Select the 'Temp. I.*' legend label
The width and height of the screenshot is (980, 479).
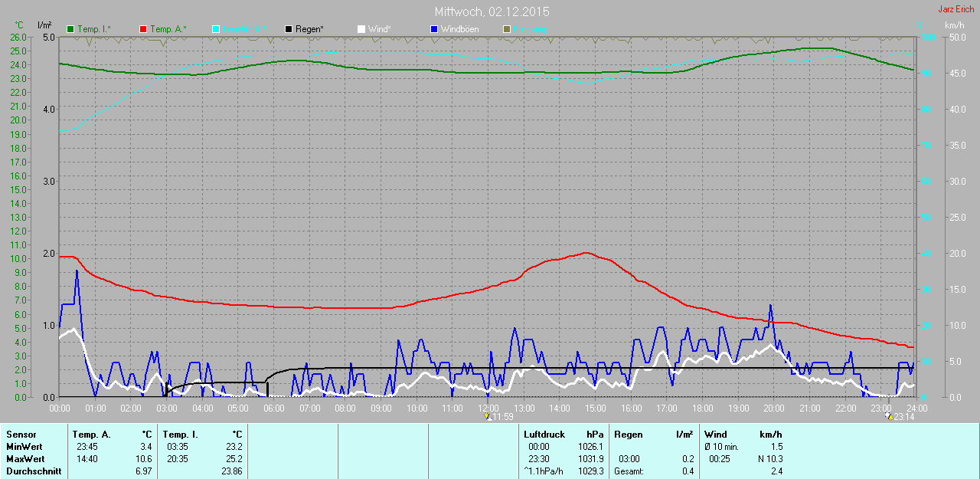(x=94, y=29)
